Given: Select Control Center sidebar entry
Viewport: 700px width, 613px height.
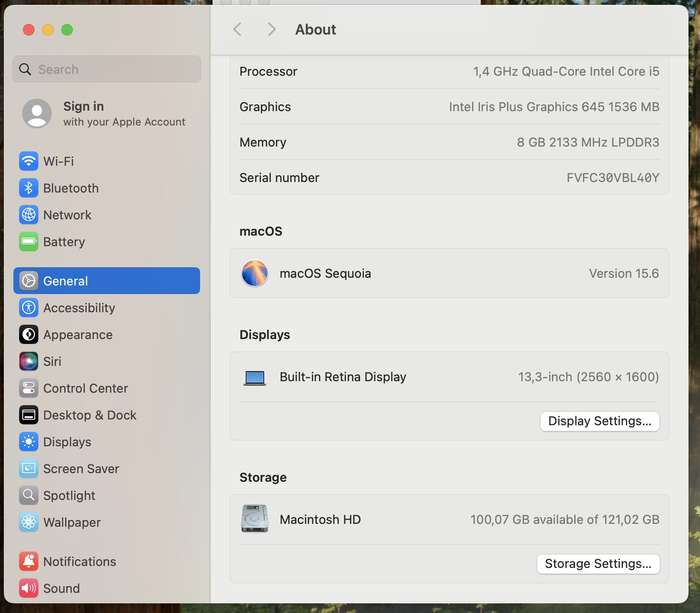Looking at the screenshot, I should tap(107, 388).
